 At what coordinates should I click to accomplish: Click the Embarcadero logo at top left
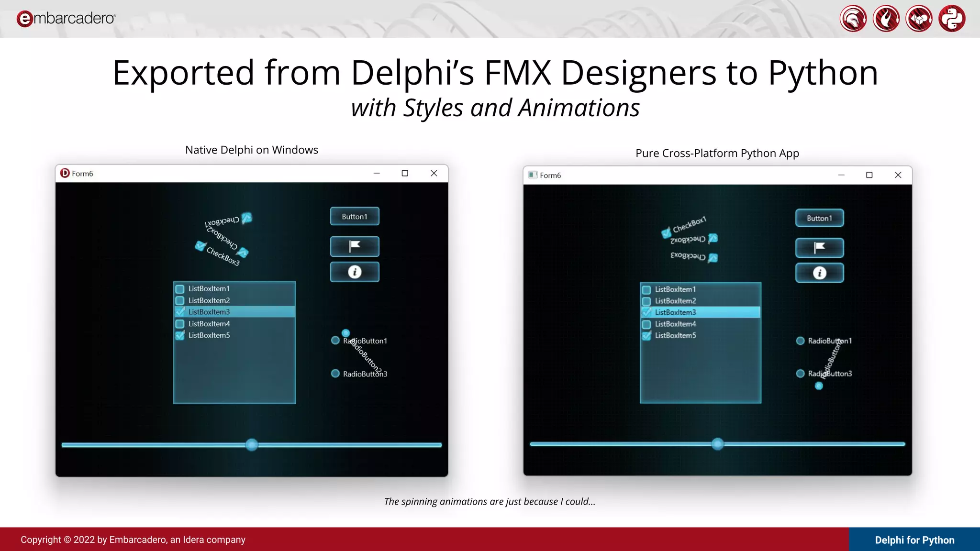66,19
